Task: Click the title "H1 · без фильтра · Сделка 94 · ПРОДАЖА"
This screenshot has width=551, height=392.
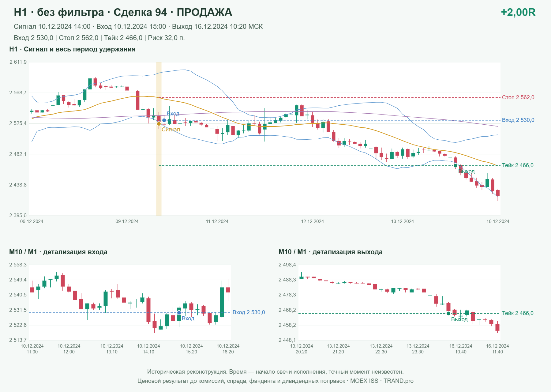Action: (x=123, y=12)
